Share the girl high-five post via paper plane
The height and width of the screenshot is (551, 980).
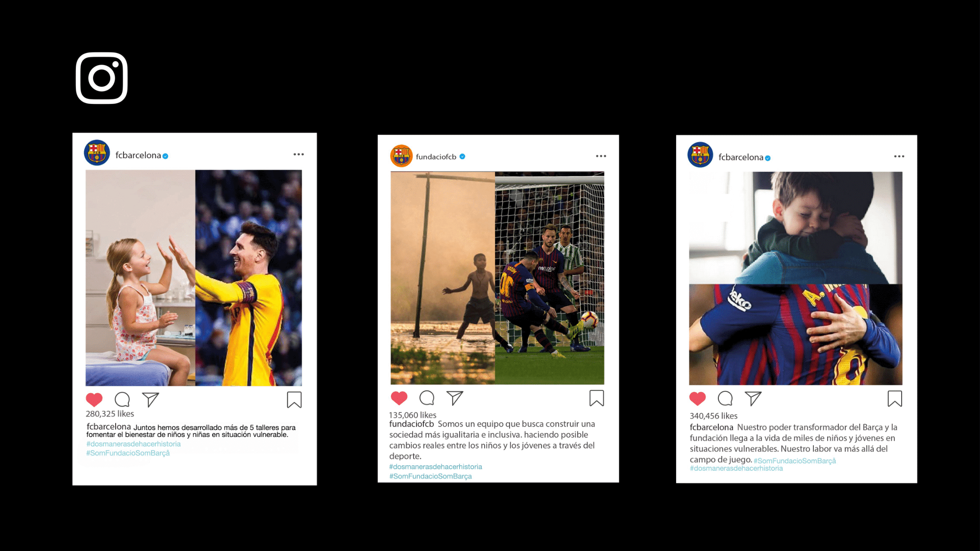point(150,400)
